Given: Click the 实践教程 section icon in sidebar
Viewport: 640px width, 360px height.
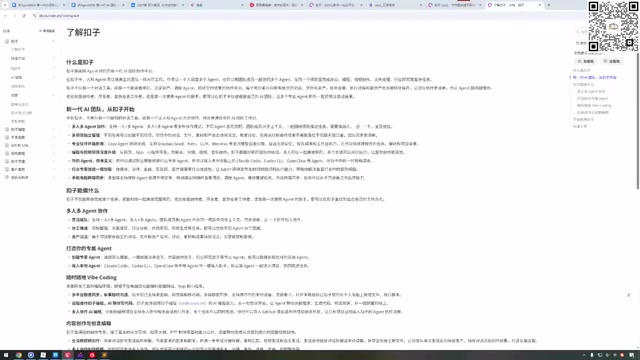Looking at the screenshot, I should click(7, 153).
